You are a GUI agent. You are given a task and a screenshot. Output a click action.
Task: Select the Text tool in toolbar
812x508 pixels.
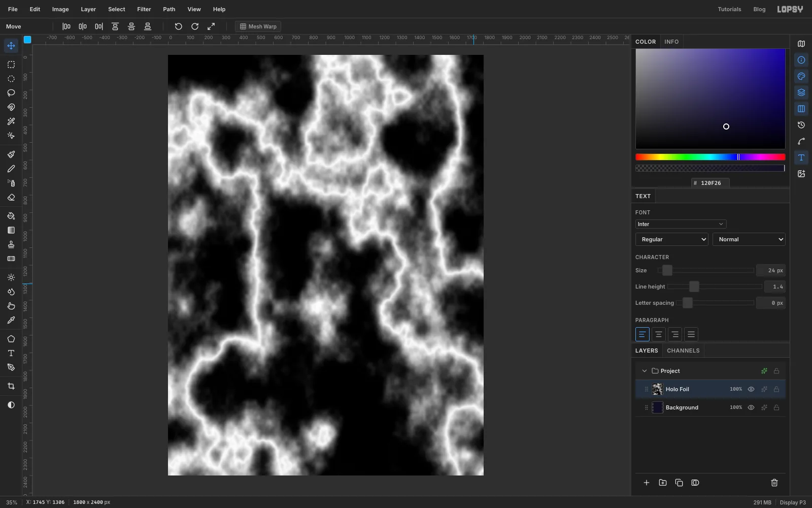tap(11, 353)
